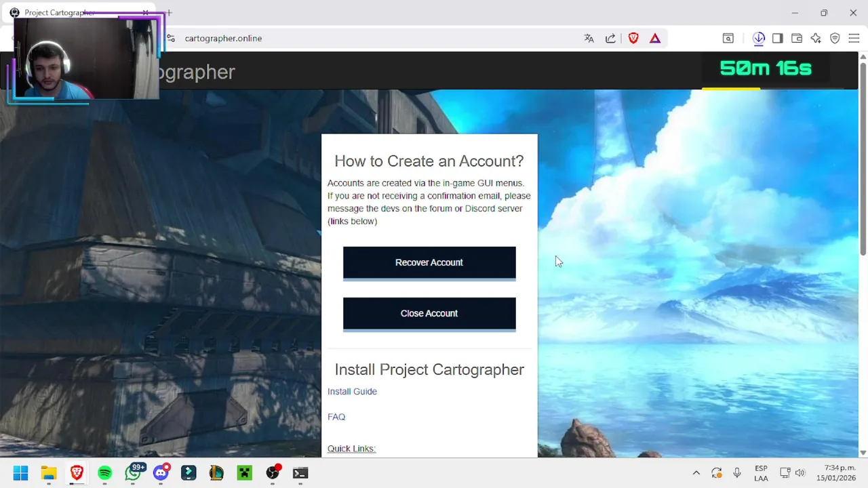The image size is (868, 488).
Task: Click the Recover Account button
Action: coord(429,263)
